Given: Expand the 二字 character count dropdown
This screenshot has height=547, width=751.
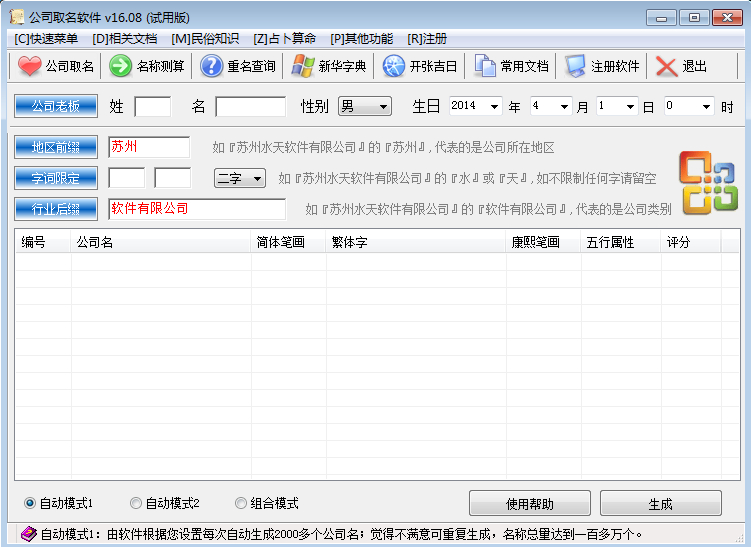Looking at the screenshot, I should pyautogui.click(x=240, y=178).
